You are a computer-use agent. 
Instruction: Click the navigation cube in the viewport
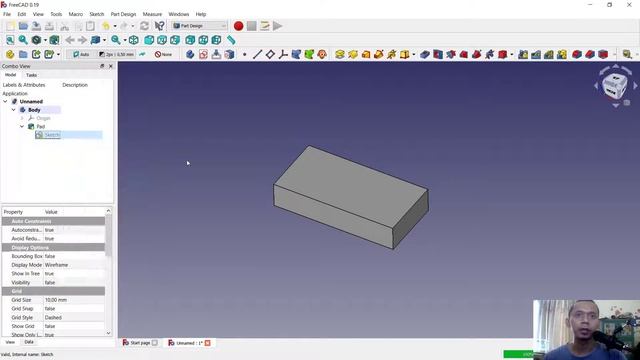614,86
